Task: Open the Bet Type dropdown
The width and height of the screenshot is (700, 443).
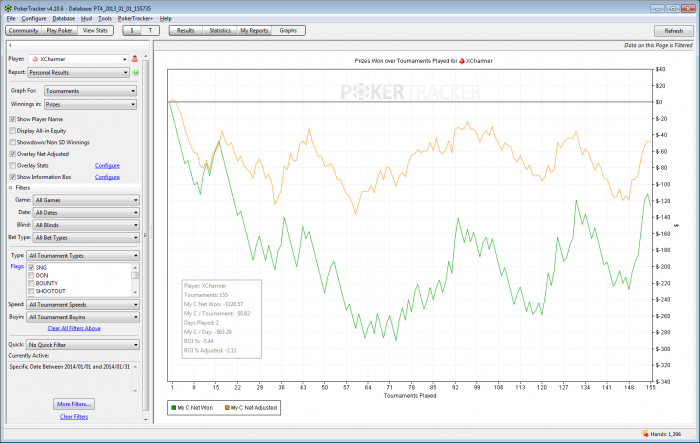Action: coord(86,238)
